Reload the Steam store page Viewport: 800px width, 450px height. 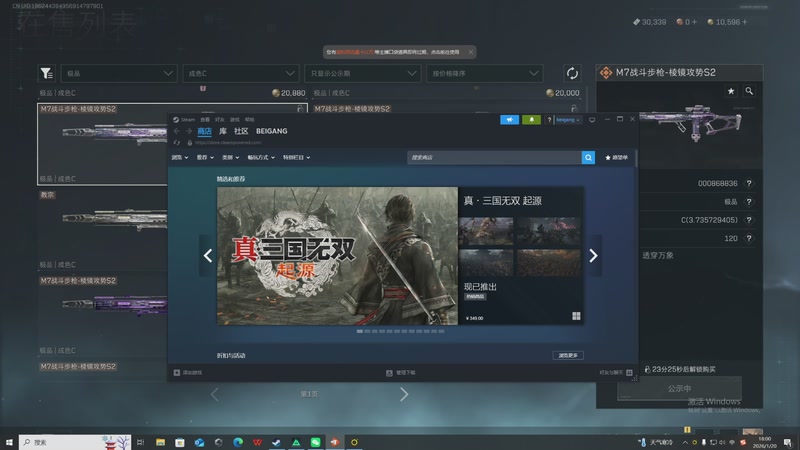177,143
